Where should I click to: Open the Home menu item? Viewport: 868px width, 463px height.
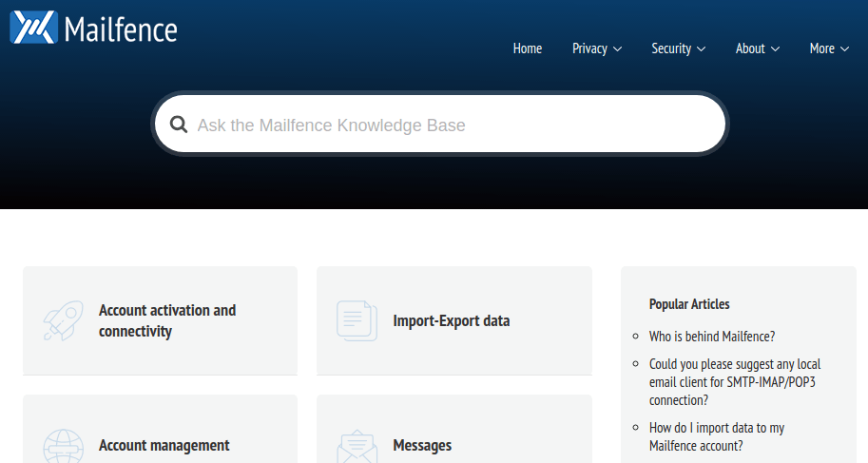528,48
